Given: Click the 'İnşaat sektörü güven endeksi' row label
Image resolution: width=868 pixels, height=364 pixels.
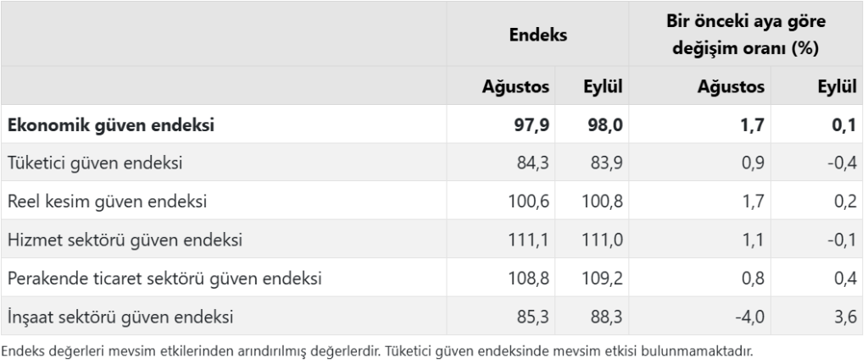Looking at the screenshot, I should pos(120,318).
